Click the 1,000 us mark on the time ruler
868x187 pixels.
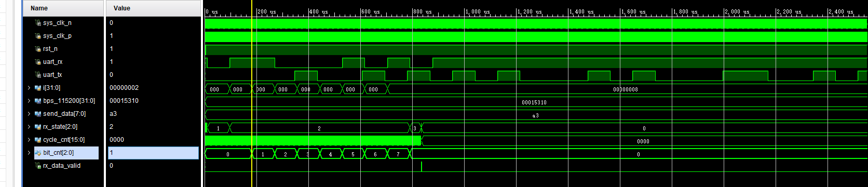click(477, 11)
